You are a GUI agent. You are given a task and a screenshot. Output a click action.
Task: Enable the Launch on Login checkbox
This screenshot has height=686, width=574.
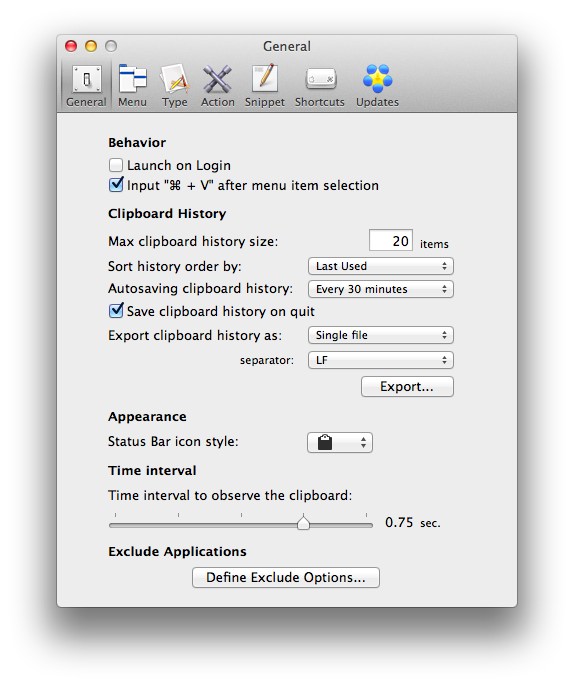point(116,165)
